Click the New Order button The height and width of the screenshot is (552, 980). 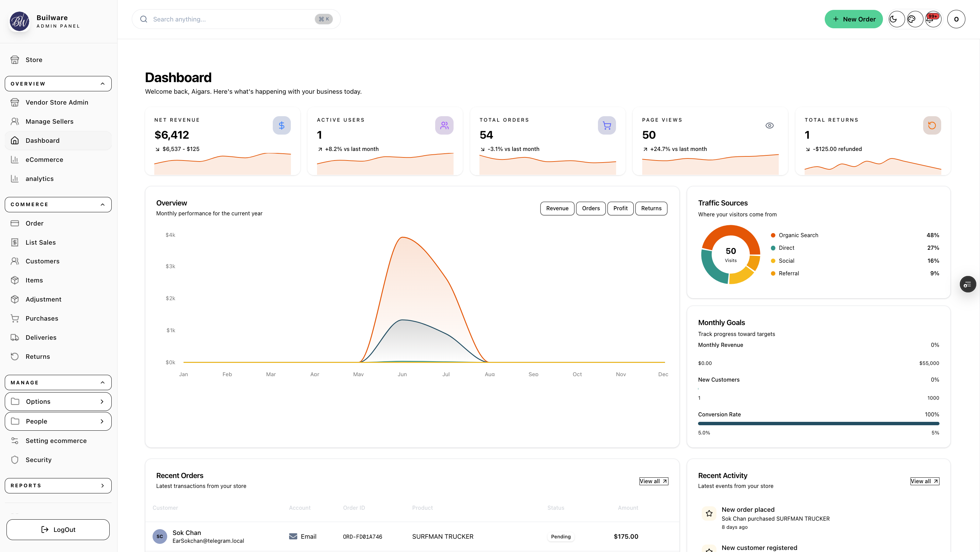coord(853,19)
